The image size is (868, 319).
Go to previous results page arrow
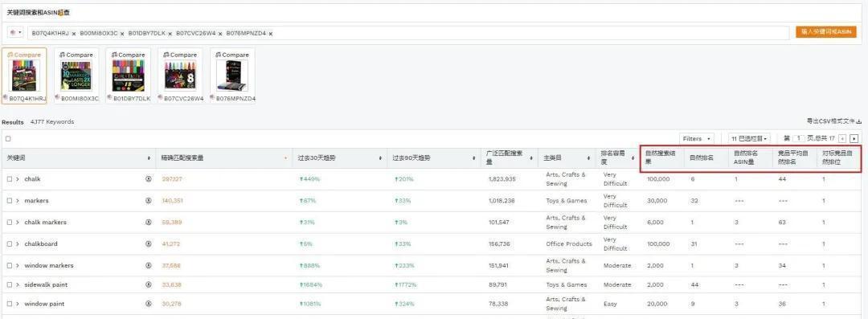point(842,138)
